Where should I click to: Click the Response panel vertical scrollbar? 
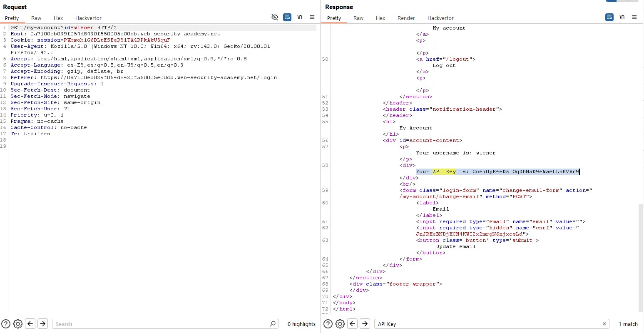(x=640, y=257)
